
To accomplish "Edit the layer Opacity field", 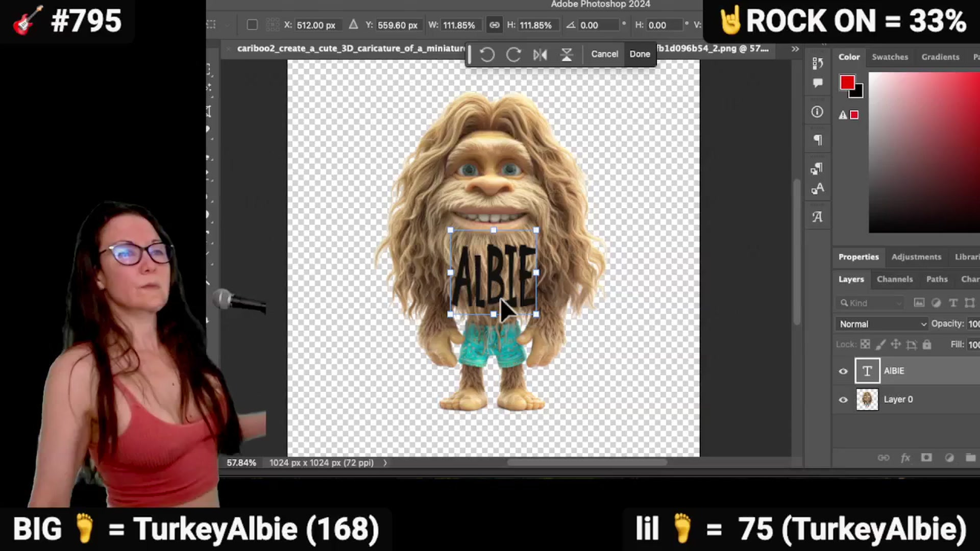I will [973, 324].
